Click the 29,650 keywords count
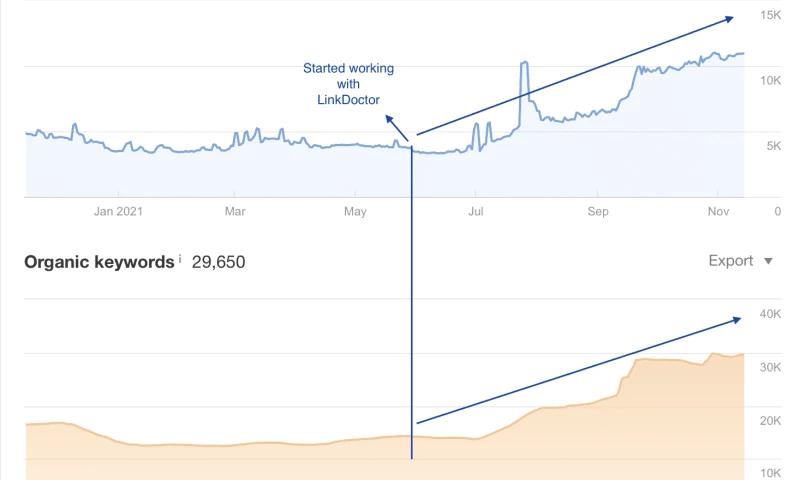 point(218,262)
